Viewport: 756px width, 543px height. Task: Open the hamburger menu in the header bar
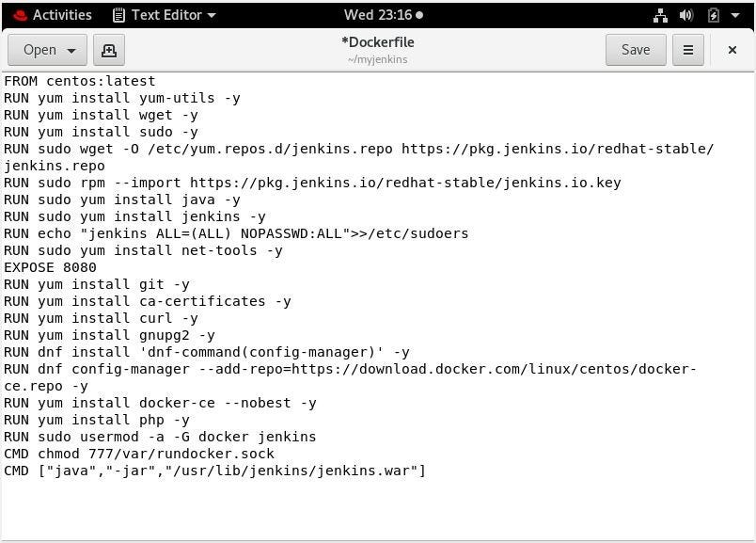pyautogui.click(x=688, y=49)
